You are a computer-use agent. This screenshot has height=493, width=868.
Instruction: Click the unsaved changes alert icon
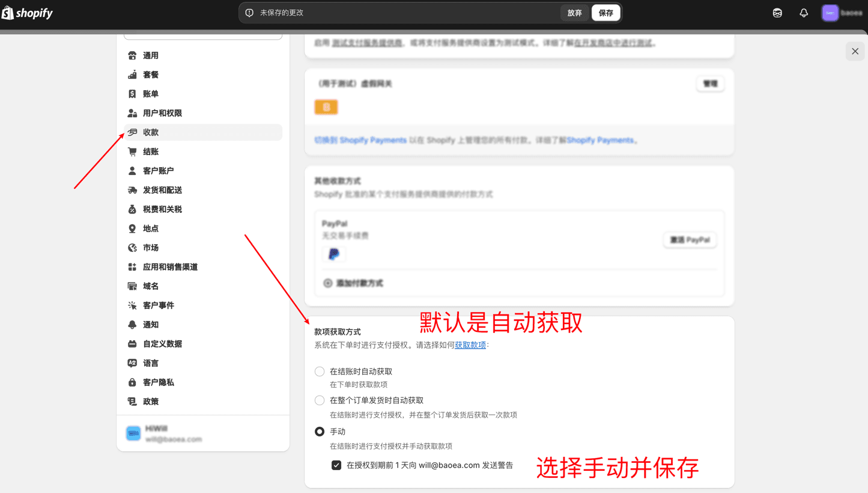click(x=249, y=13)
